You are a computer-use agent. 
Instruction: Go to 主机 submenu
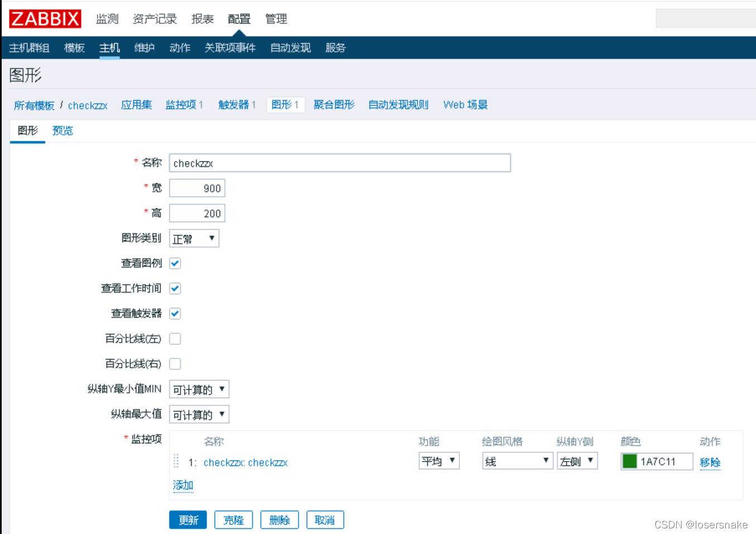[109, 48]
